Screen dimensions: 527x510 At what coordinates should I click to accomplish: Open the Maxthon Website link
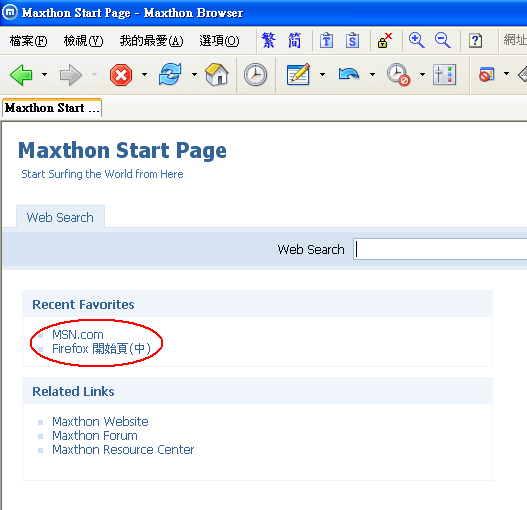click(100, 421)
